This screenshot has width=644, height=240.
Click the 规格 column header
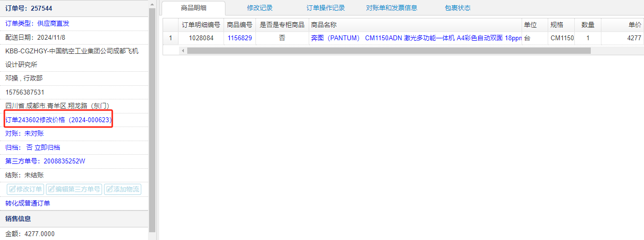[x=560, y=25]
